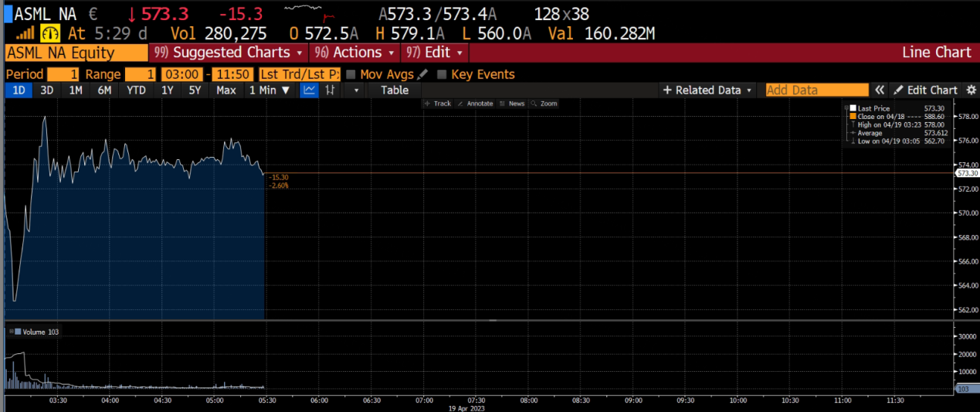Select the Zoom magnifier tool
Screen dimensions: 980x412
click(x=544, y=104)
